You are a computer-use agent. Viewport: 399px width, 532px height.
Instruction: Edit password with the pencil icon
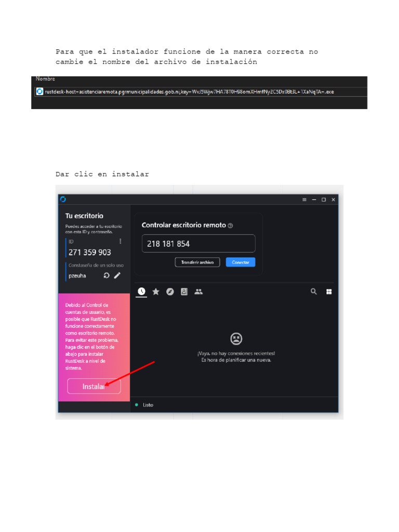click(117, 275)
